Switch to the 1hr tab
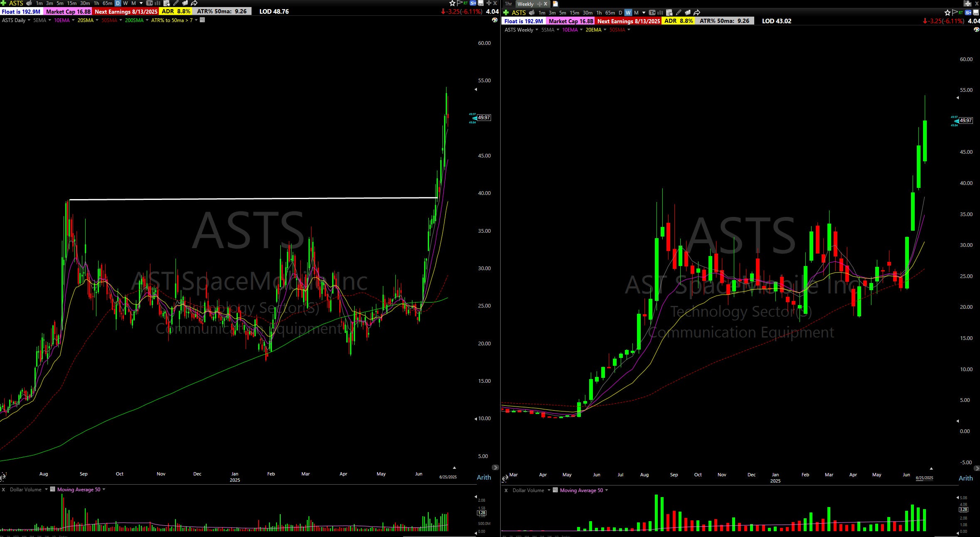Viewport: 980px width, 537px height. click(x=508, y=4)
